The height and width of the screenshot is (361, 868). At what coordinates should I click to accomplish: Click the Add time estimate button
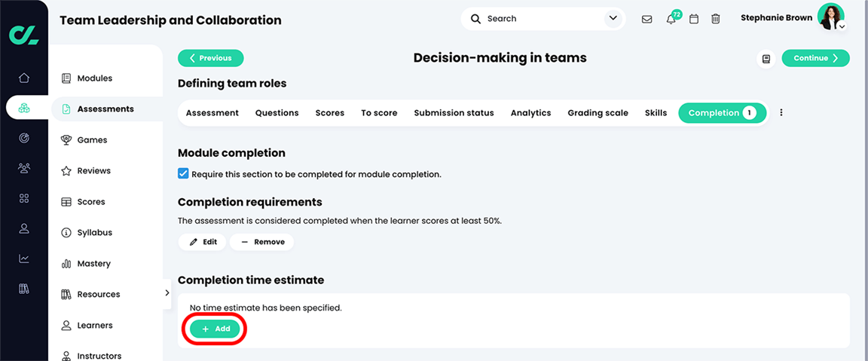click(x=215, y=329)
